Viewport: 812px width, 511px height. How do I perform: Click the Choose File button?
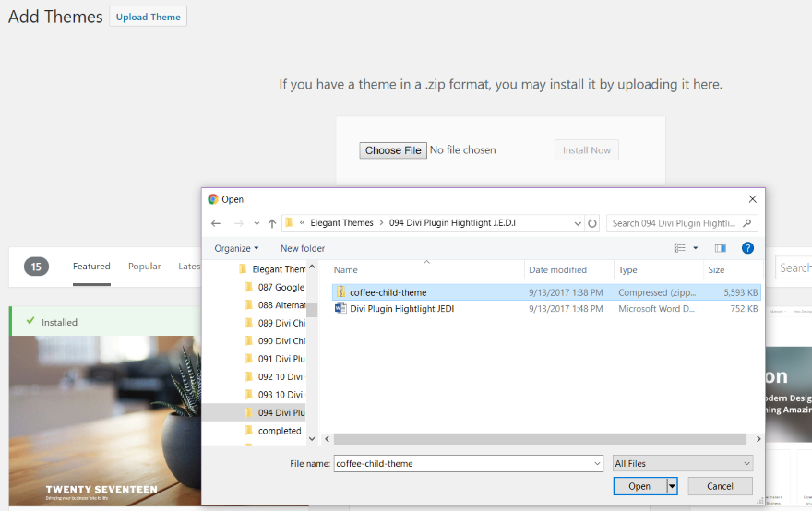point(393,150)
